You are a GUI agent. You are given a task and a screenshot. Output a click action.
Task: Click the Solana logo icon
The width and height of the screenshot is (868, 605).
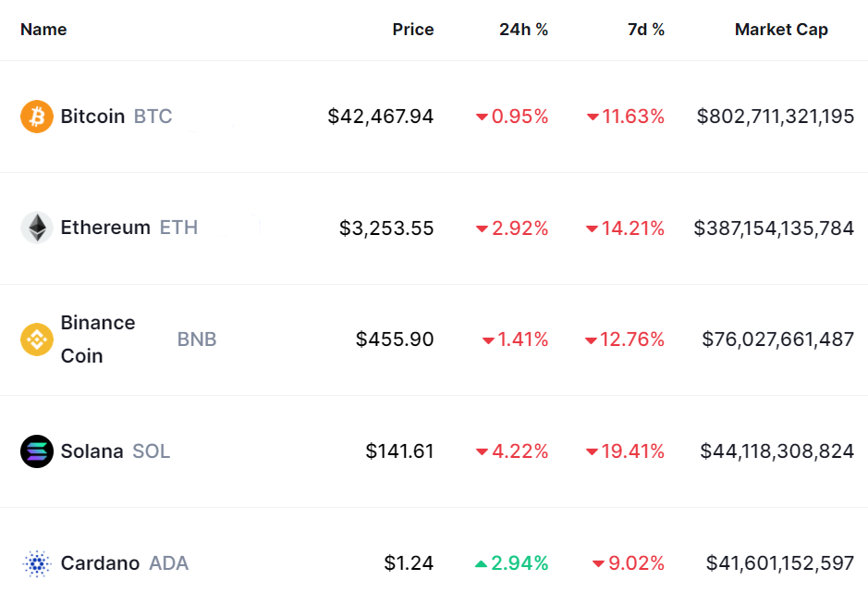click(37, 451)
